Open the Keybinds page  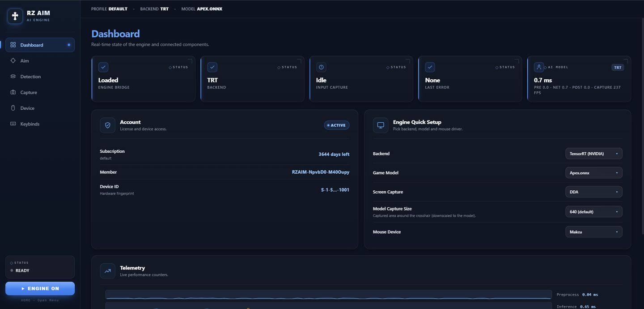pos(40,124)
